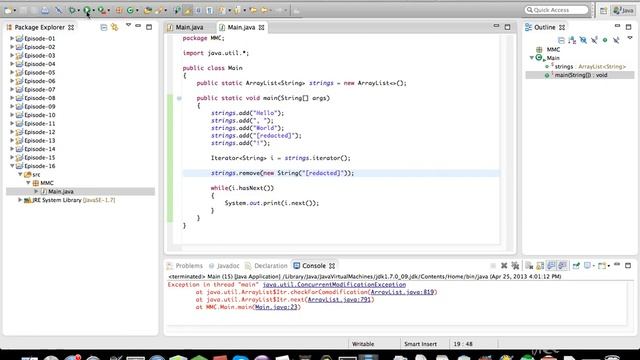This screenshot has height=360, width=640.
Task: Toggle Sort alphabetically in Outline panel
Action: pyautogui.click(x=572, y=40)
